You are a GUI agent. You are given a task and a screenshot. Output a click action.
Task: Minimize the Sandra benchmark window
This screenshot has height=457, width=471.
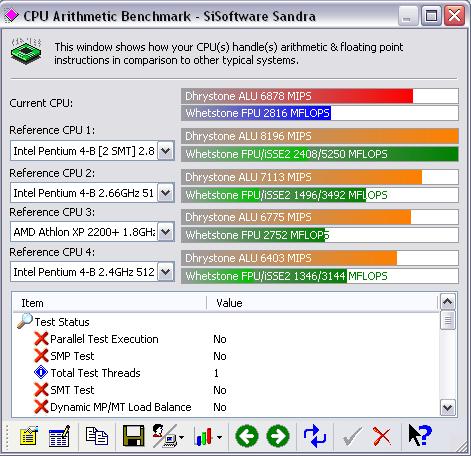[408, 15]
